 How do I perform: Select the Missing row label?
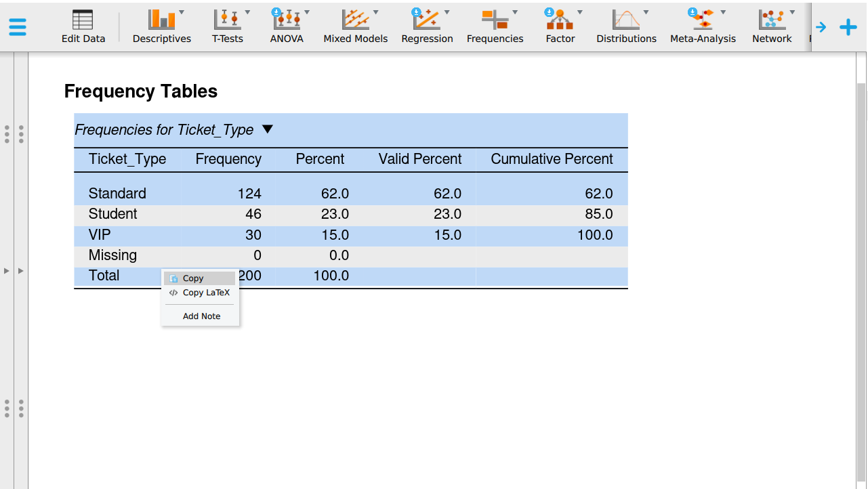[x=112, y=255]
